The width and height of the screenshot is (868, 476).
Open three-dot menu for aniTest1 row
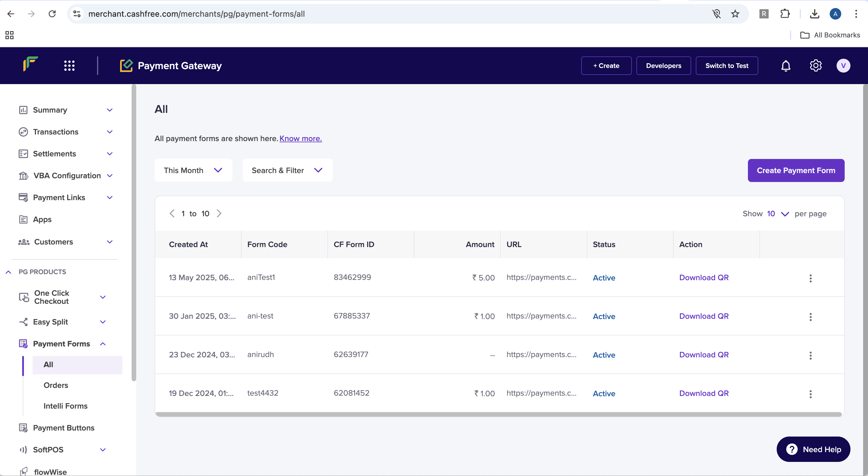[x=810, y=278]
